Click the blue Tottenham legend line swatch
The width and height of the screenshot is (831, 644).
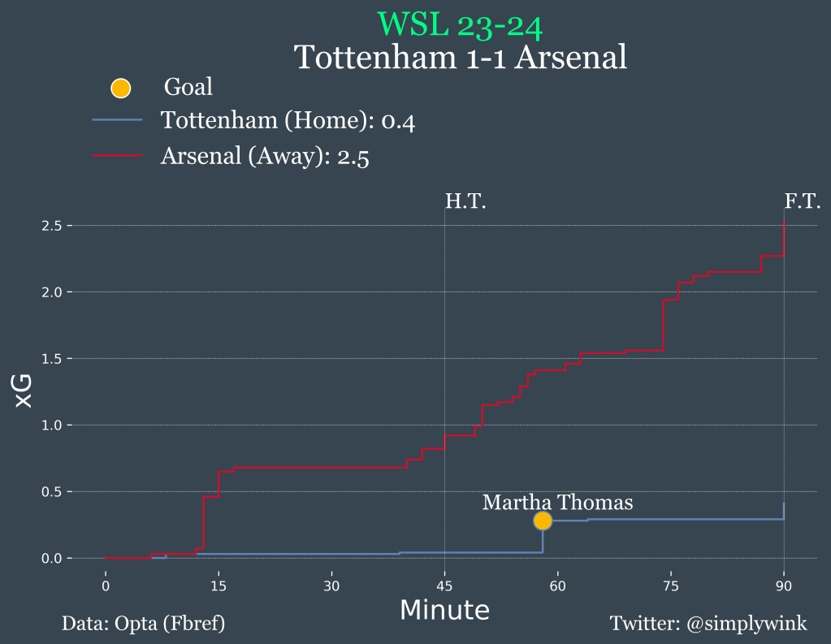pyautogui.click(x=118, y=121)
